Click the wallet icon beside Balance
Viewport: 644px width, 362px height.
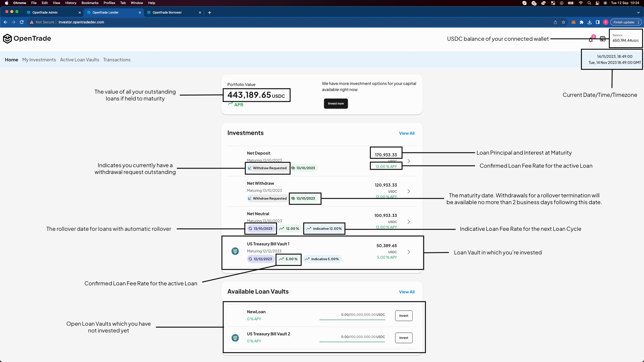[603, 39]
